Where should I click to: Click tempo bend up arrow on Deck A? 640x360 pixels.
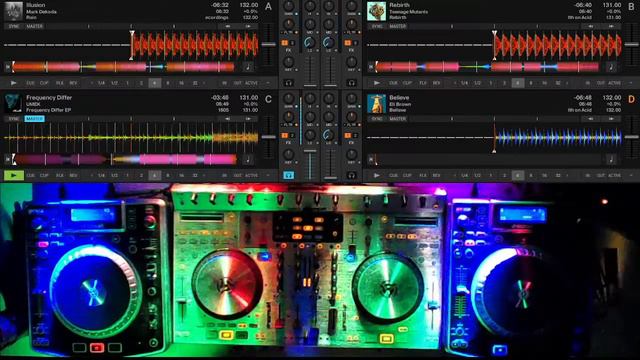pos(248,26)
